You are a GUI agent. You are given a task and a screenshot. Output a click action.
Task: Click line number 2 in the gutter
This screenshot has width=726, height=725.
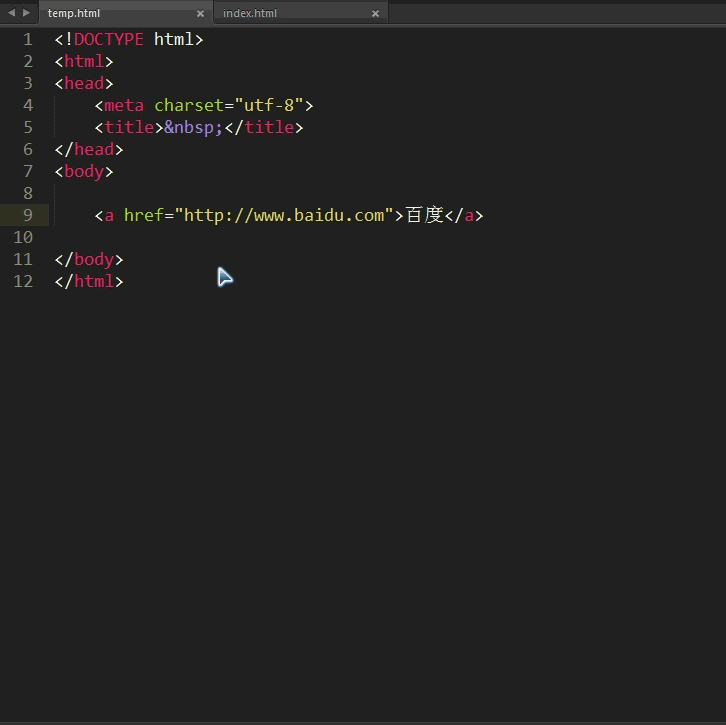click(x=28, y=62)
